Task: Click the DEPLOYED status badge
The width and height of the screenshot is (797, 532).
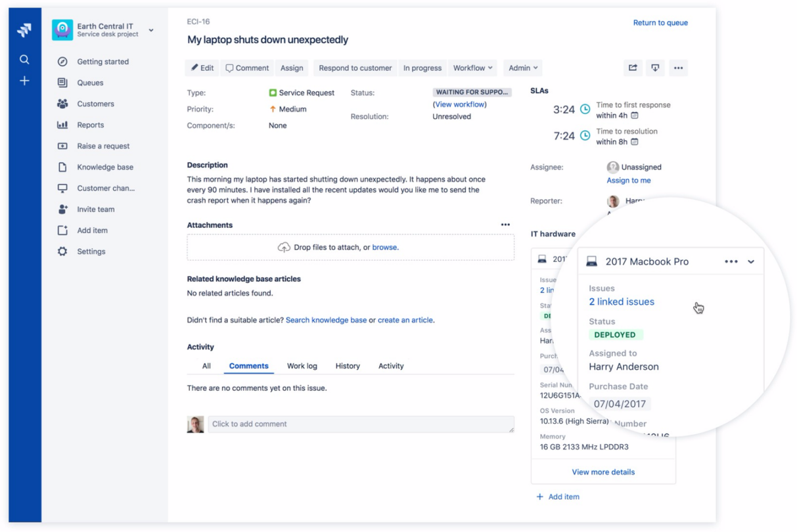Action: coord(615,335)
